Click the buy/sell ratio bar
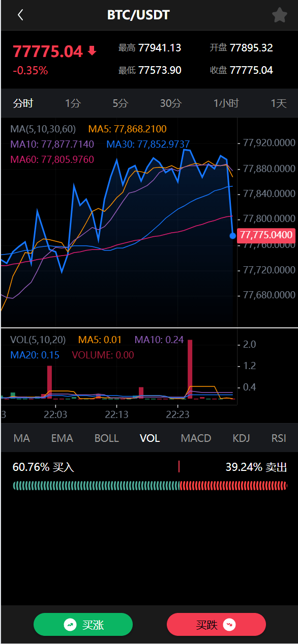This screenshot has height=644, width=298. click(150, 485)
